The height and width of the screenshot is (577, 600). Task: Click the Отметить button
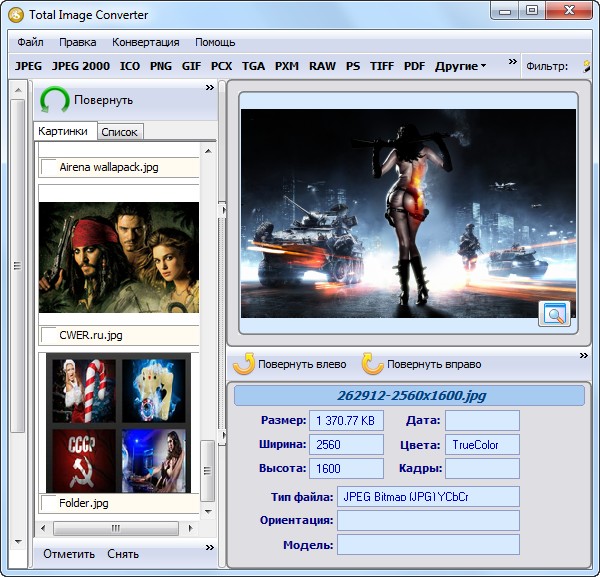69,554
